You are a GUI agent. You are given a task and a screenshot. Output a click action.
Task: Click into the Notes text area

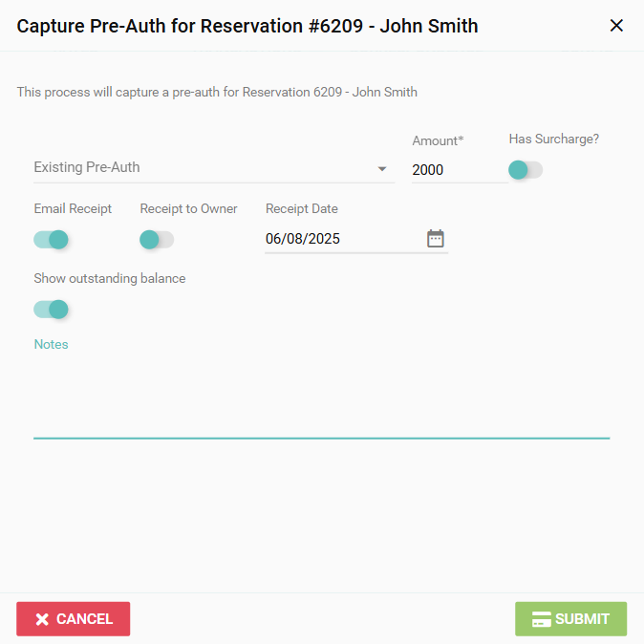321,394
